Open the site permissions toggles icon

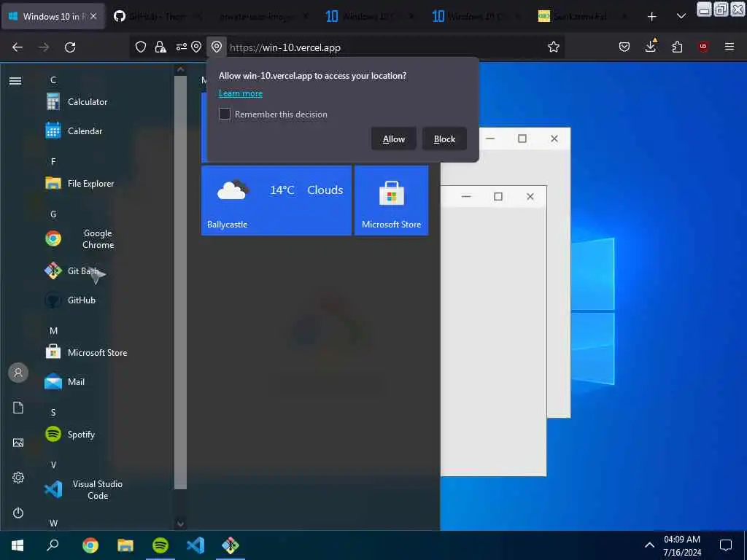point(181,47)
